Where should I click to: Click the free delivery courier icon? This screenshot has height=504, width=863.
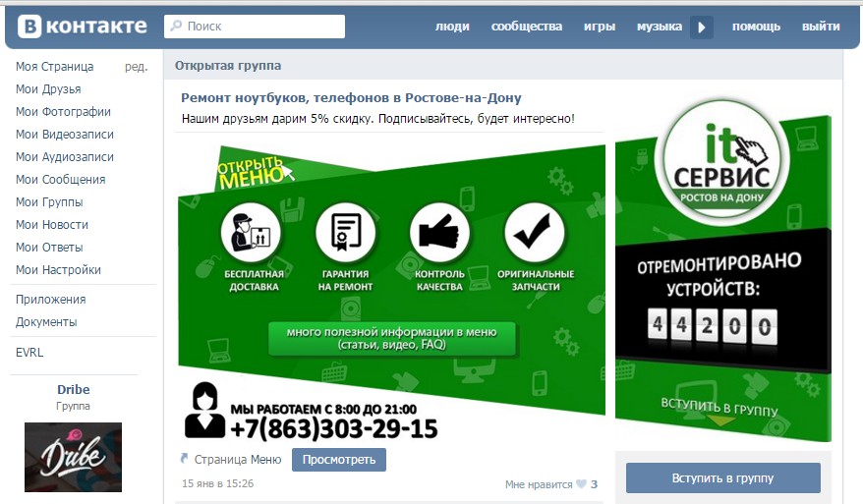251,233
